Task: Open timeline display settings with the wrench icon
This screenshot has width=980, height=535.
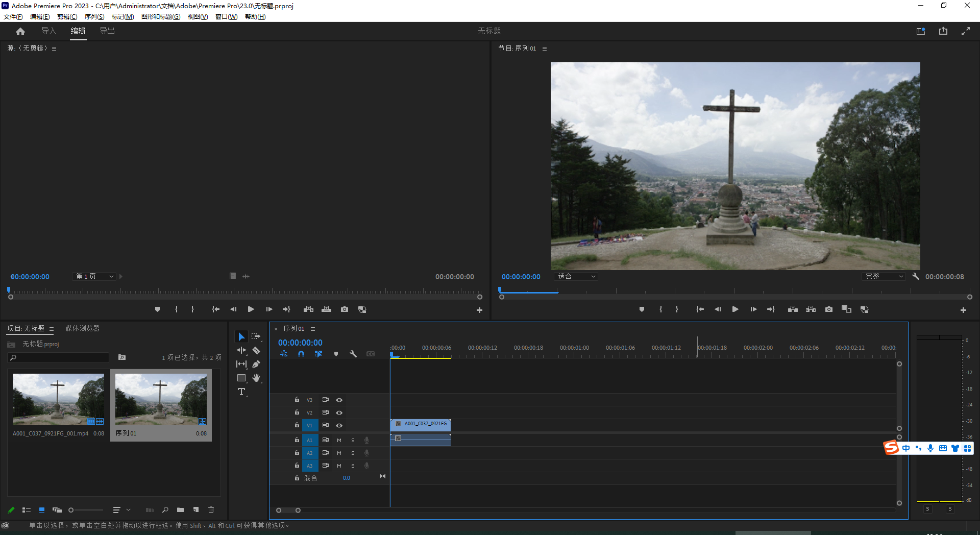Action: pyautogui.click(x=354, y=354)
